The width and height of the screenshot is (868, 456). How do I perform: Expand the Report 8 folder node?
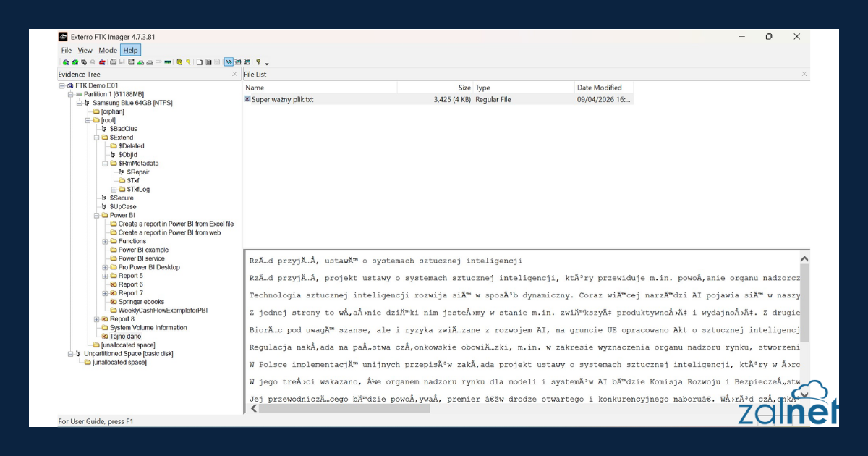click(96, 319)
